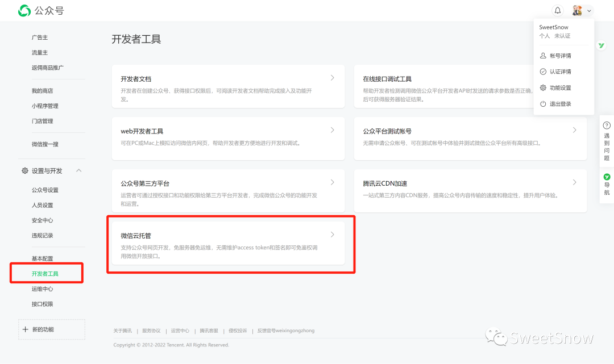Click the arrow on 腾讯云CDN加速 card
The height and width of the screenshot is (364, 614).
tap(574, 183)
